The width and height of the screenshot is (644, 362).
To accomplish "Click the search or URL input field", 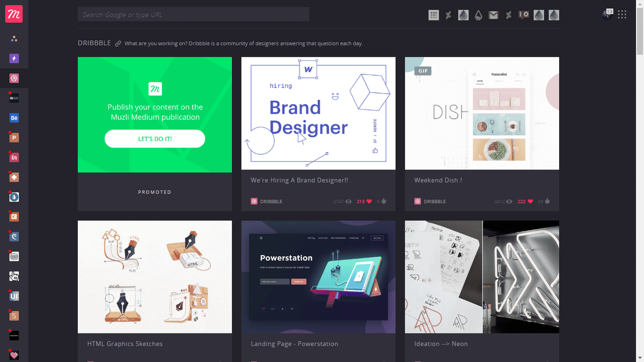I will (193, 14).
